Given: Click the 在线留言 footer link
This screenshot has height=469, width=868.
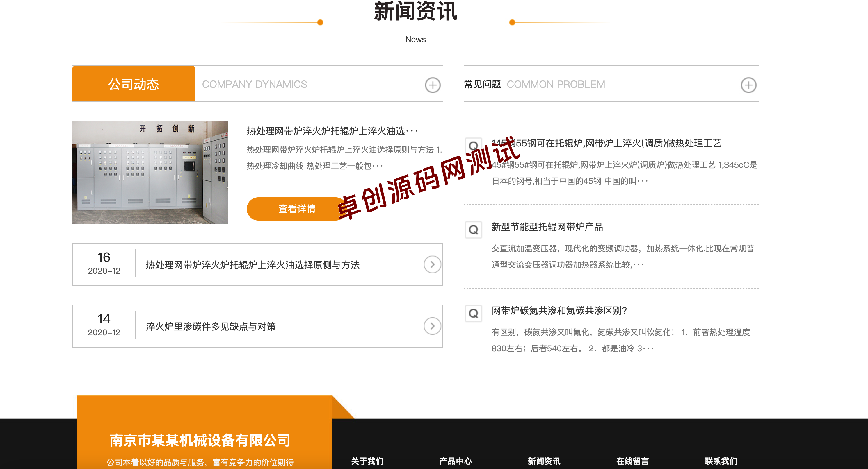Looking at the screenshot, I should [x=632, y=461].
